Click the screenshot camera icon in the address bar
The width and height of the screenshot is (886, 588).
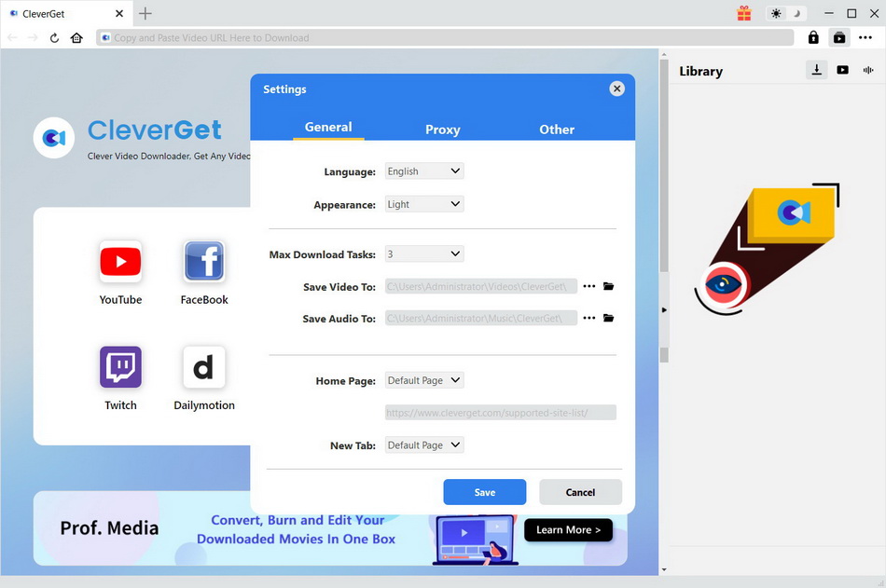838,37
